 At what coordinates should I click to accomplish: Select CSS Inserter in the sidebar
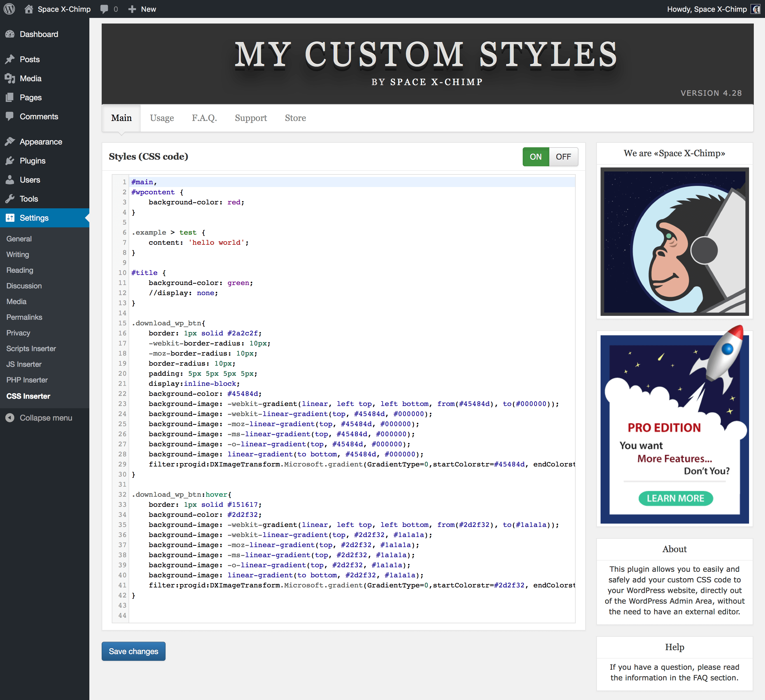28,396
